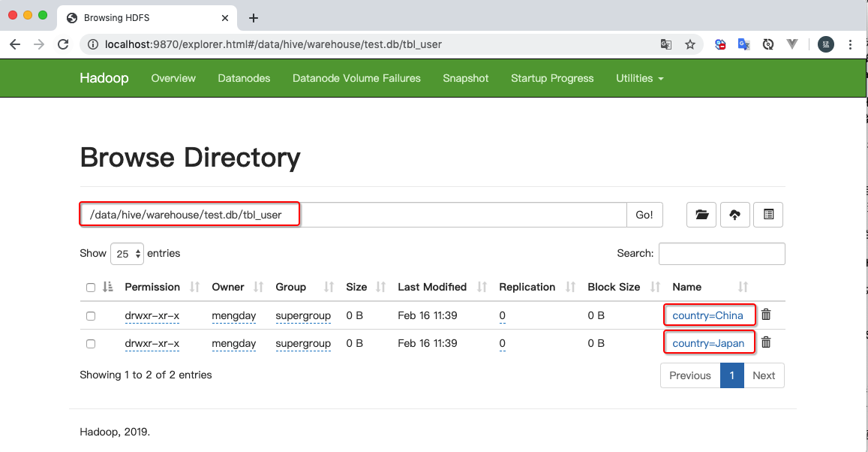This screenshot has width=868, height=452.
Task: Close the Browsing HDFS tab
Action: pyautogui.click(x=225, y=18)
